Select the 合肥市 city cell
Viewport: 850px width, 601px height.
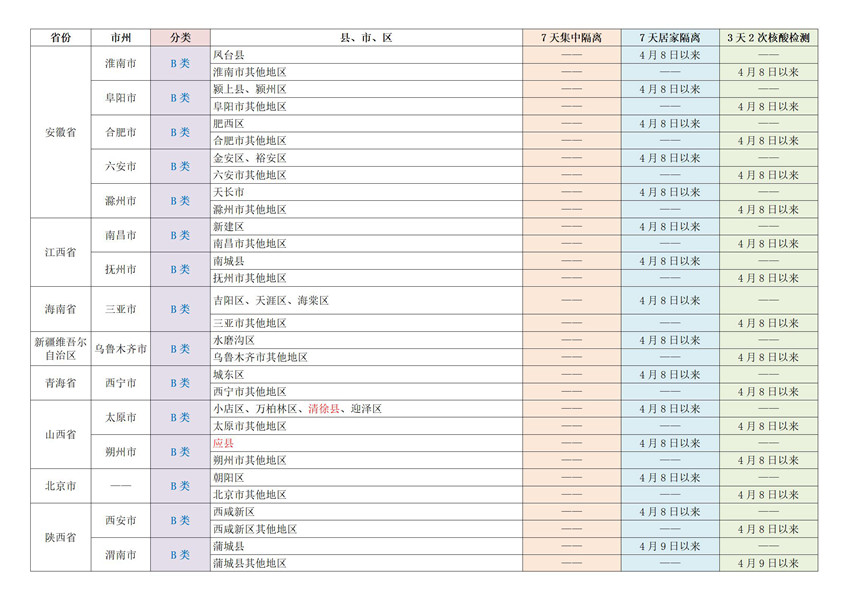[x=121, y=132]
